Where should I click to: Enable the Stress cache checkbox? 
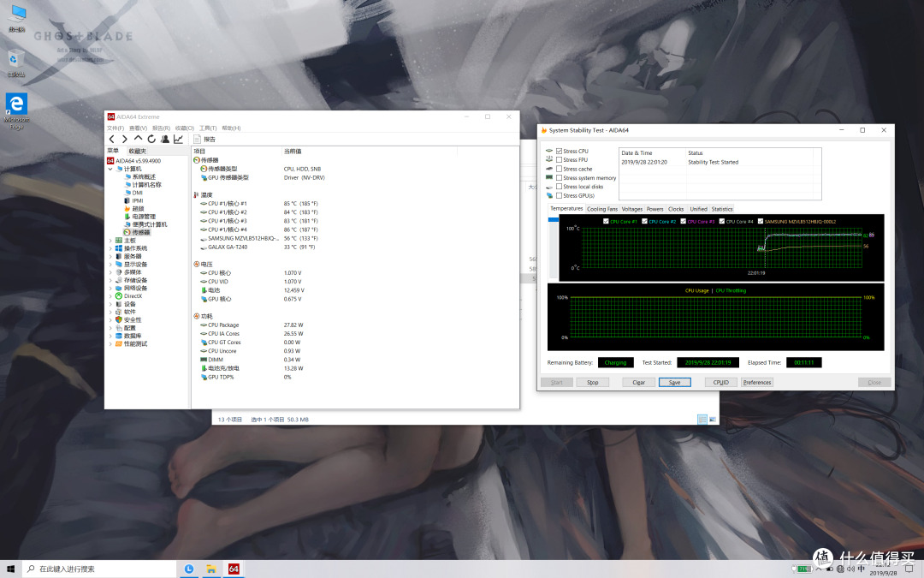[x=559, y=169]
